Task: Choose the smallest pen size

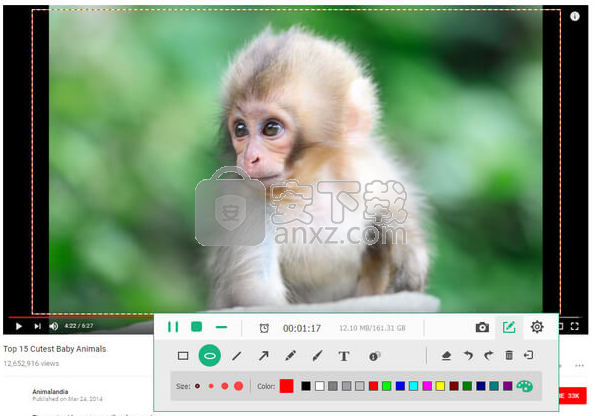Action: pyautogui.click(x=197, y=386)
